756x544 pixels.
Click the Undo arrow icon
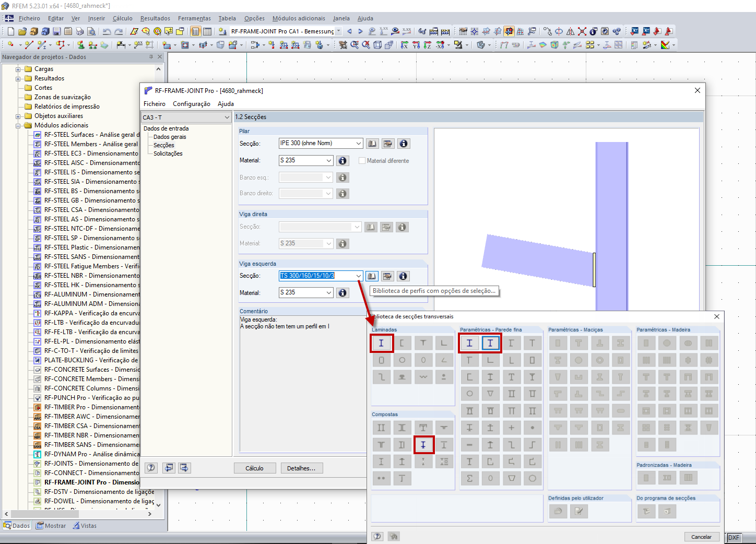click(107, 31)
